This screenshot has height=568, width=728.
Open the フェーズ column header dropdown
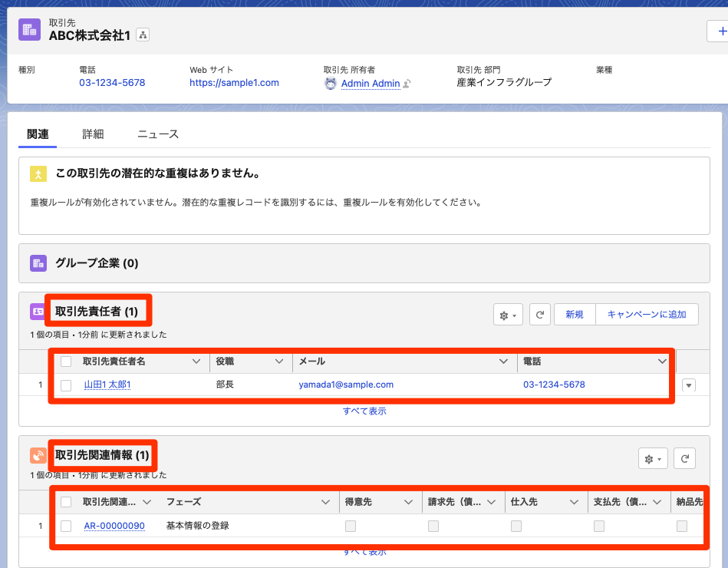coord(326,501)
